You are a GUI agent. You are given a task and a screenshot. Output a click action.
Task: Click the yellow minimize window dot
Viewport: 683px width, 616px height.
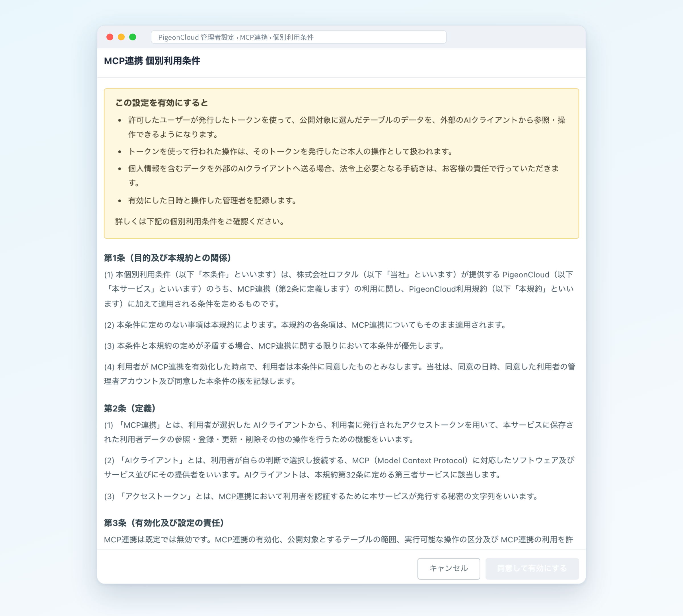[x=121, y=37]
